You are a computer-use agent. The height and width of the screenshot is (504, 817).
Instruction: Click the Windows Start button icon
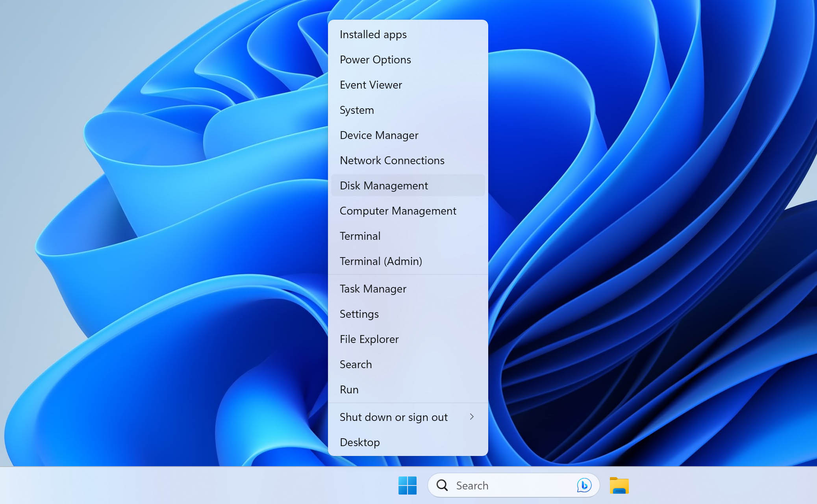407,485
